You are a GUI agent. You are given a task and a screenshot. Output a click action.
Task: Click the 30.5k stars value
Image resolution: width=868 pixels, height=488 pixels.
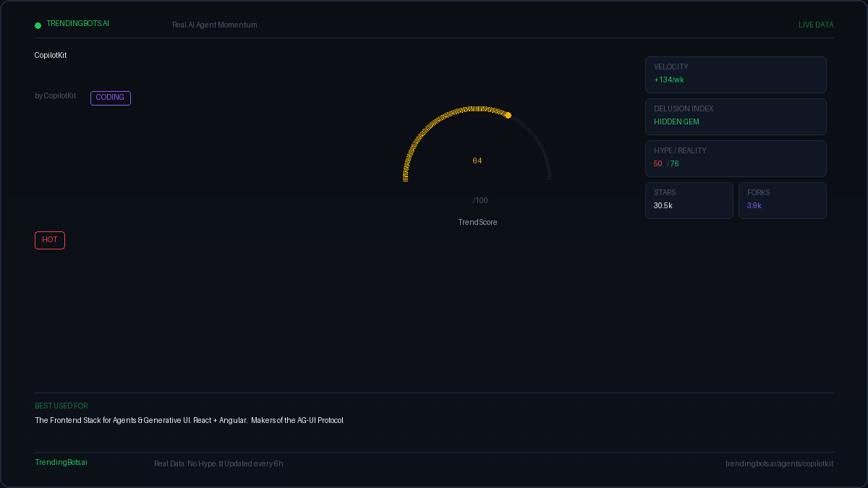tap(663, 206)
